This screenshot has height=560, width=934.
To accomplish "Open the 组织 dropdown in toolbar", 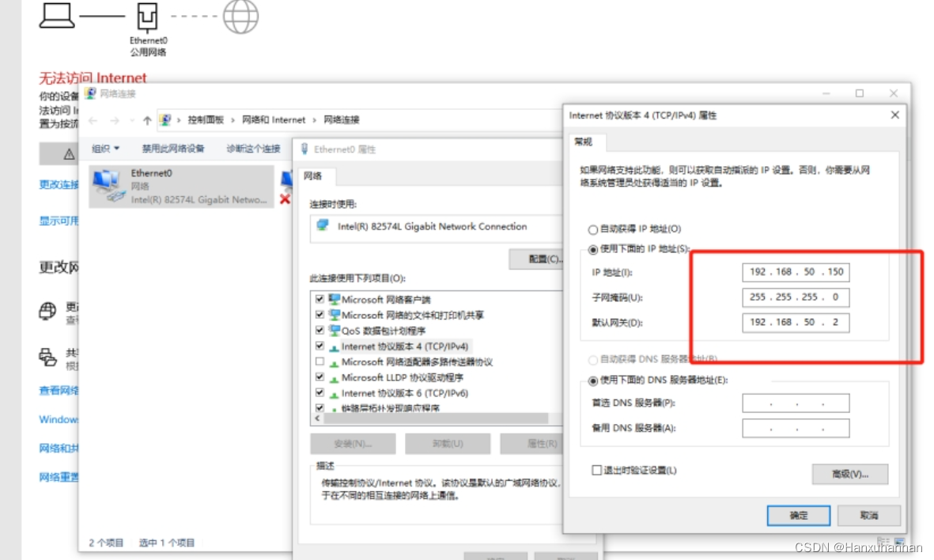I will [x=105, y=149].
